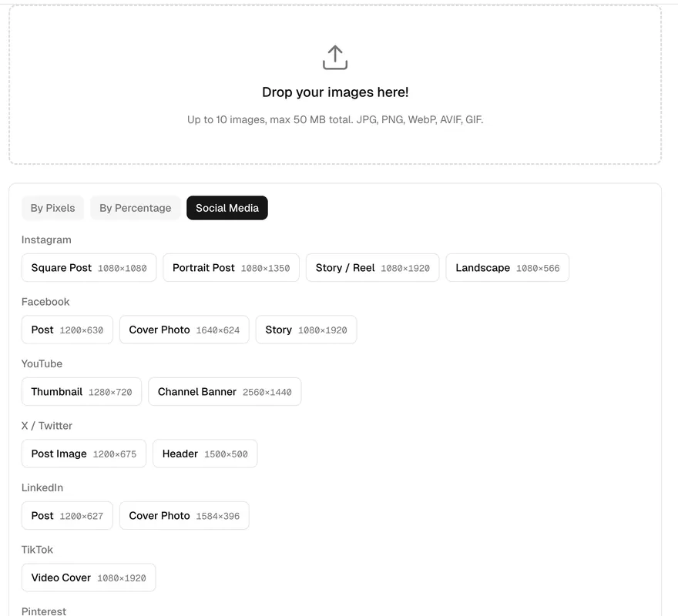Screen dimensions: 678x616
Task: Select the Social Media tab
Action: click(x=227, y=208)
